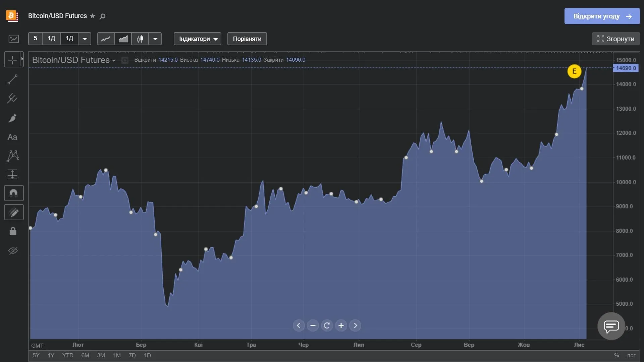This screenshot has width=644, height=362.
Task: Click the Порівняти compare button
Action: (x=247, y=39)
